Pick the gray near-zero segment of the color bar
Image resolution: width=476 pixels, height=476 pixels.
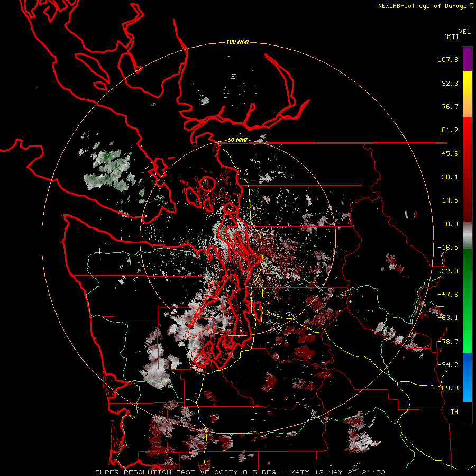point(467,235)
